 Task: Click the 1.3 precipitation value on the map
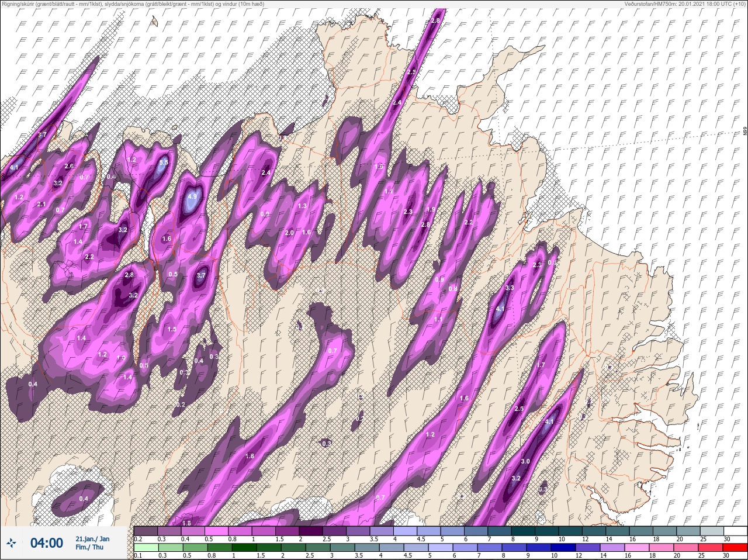point(302,206)
